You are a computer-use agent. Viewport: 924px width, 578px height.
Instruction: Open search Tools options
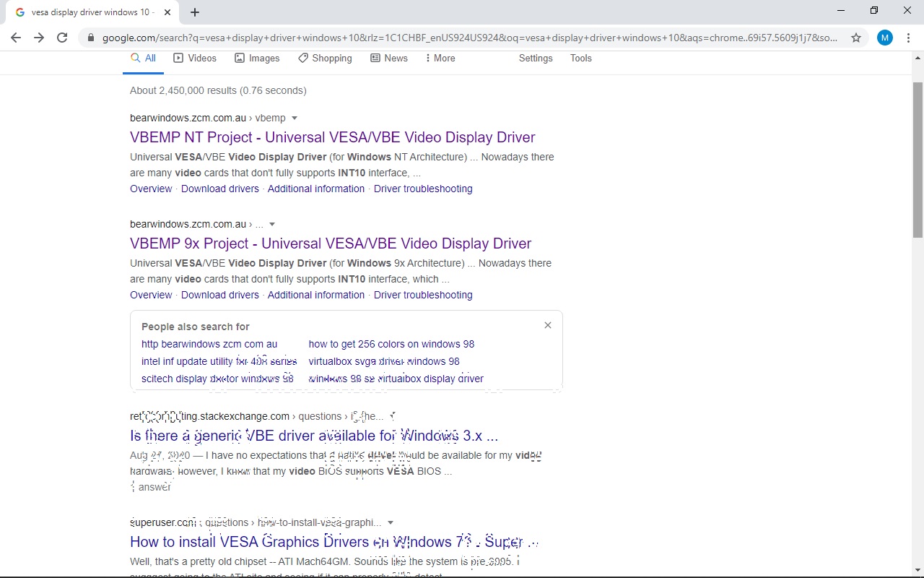coord(581,59)
